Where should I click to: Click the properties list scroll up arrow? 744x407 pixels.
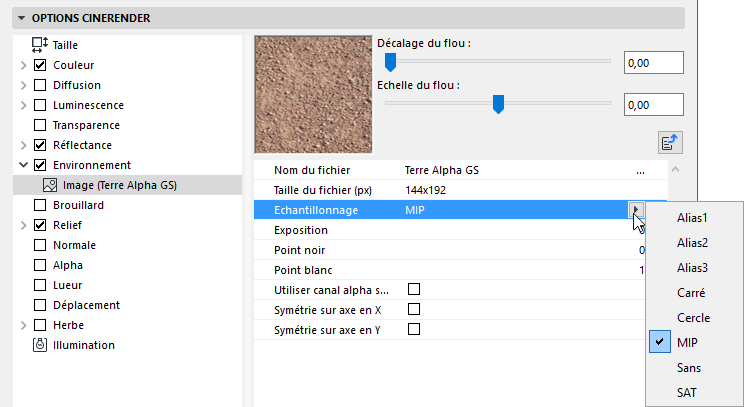tap(676, 169)
